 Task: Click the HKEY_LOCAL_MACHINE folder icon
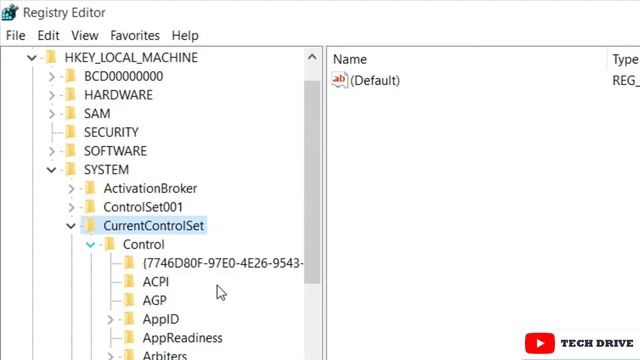(x=51, y=57)
